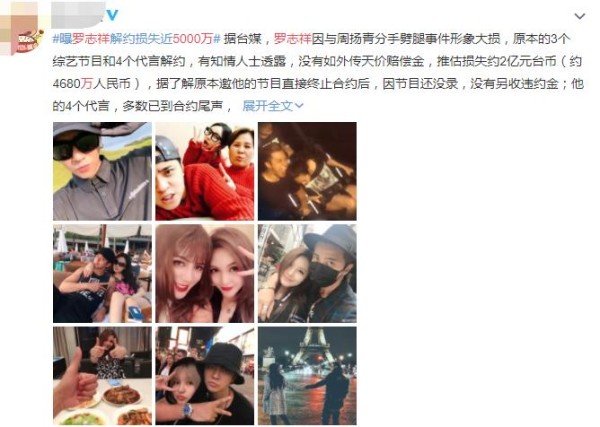600x427 pixels.
Task: Open photo of couple in bucket hat
Action: 204,376
